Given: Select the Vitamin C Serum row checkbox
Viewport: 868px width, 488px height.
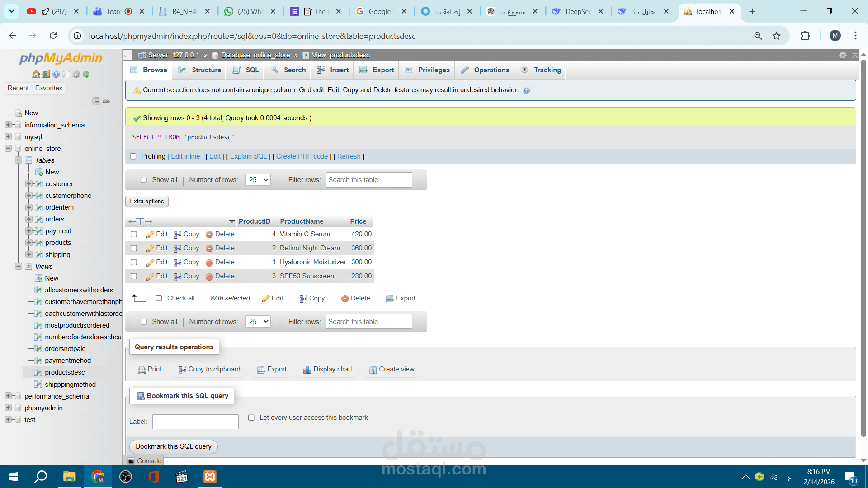Looking at the screenshot, I should (x=134, y=235).
